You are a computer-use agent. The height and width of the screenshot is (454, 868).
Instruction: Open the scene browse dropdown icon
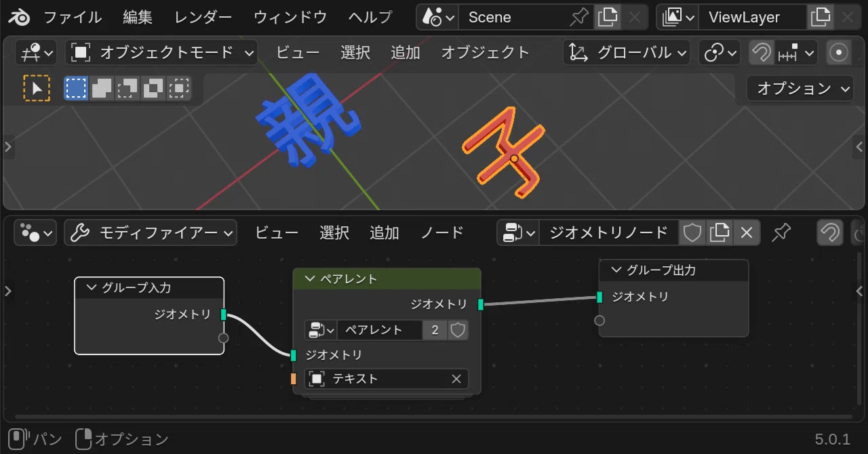point(437,17)
